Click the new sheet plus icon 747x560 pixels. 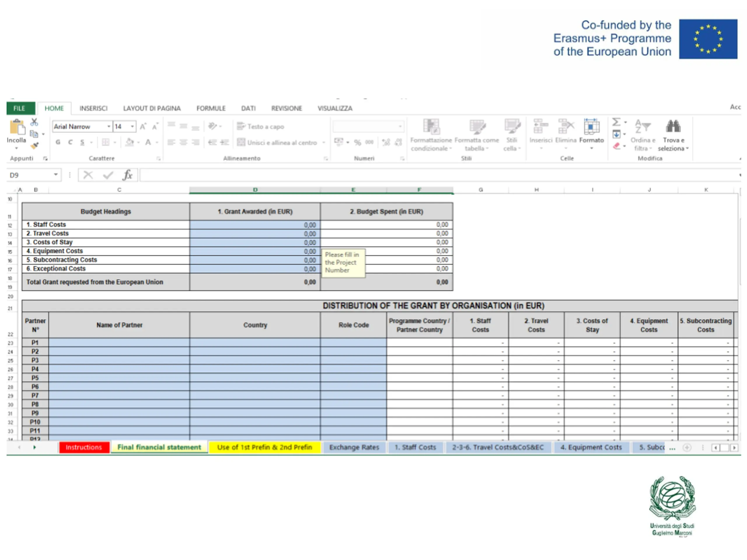point(687,448)
